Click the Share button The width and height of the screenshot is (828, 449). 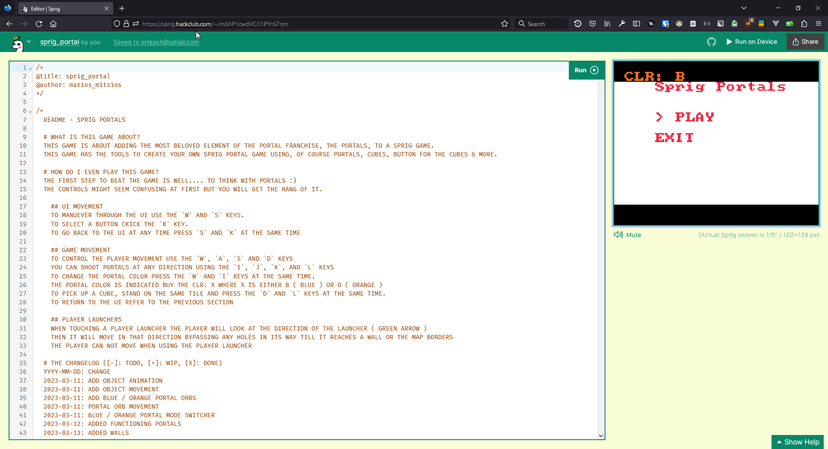(805, 42)
